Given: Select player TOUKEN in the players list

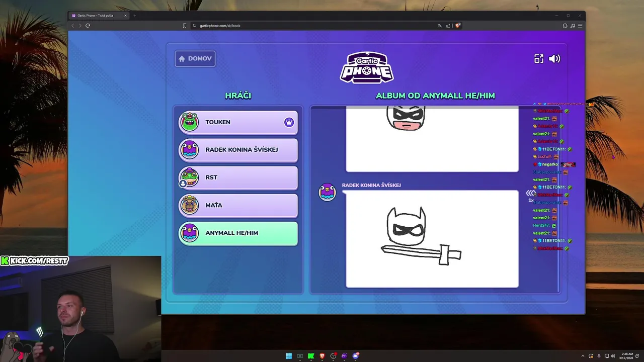Looking at the screenshot, I should (238, 122).
